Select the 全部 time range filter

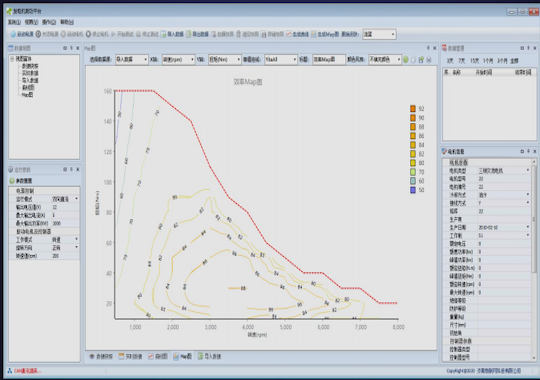click(x=514, y=61)
